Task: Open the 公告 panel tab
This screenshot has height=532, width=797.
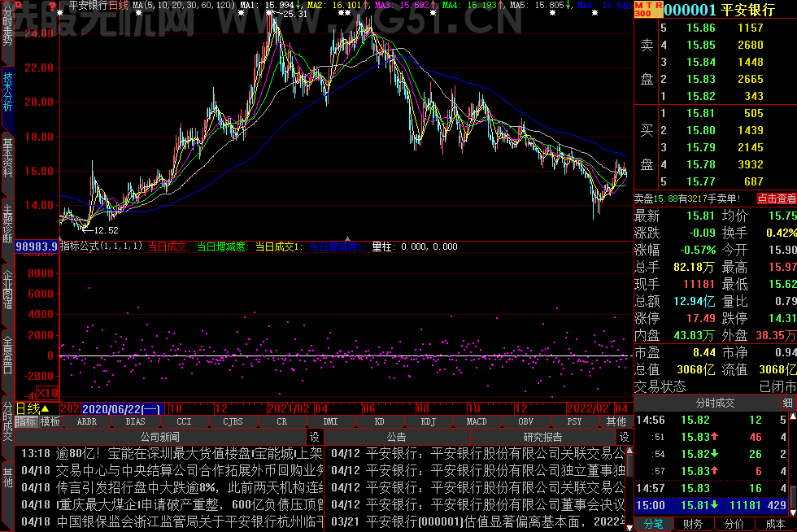Action: 397,437
